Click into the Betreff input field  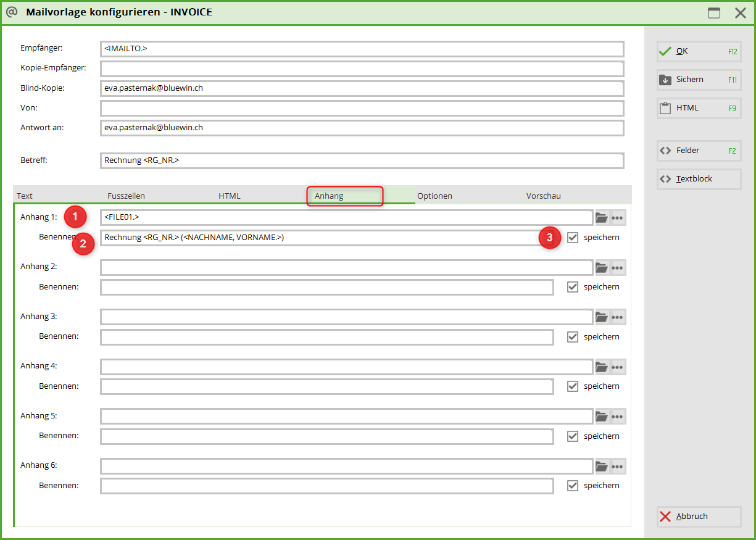coord(362,160)
